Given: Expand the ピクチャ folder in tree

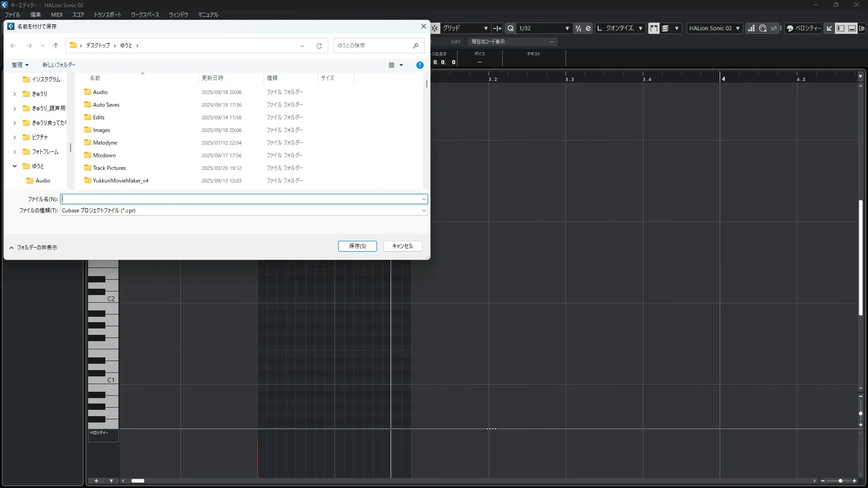Looking at the screenshot, I should point(14,137).
